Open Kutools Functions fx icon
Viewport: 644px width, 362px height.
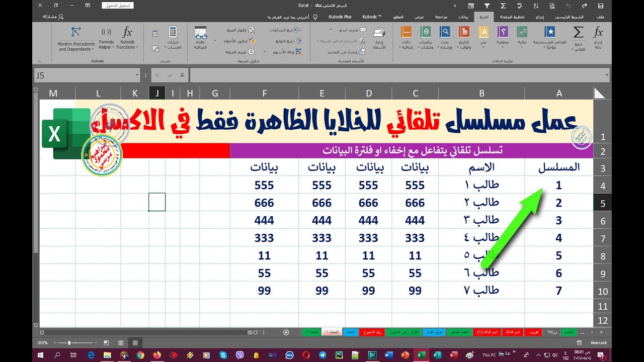point(127,33)
